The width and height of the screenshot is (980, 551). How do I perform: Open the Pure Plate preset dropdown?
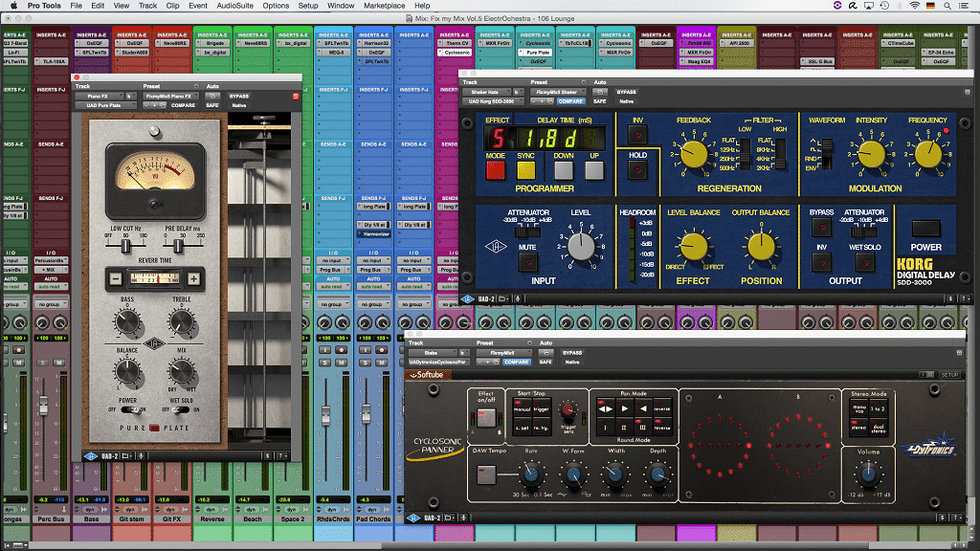[x=171, y=97]
